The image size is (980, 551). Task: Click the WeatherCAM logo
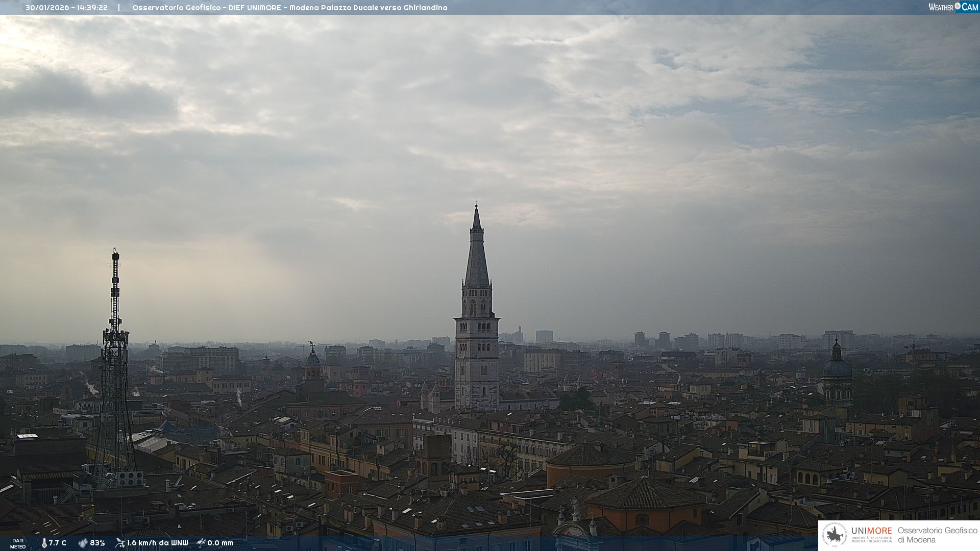tap(953, 7)
